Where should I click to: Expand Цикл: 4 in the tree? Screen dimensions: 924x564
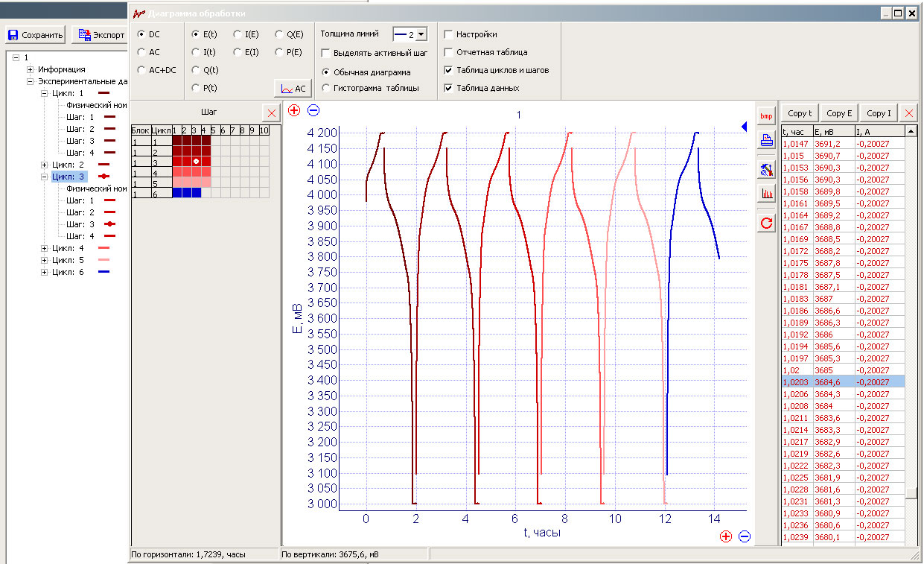44,248
